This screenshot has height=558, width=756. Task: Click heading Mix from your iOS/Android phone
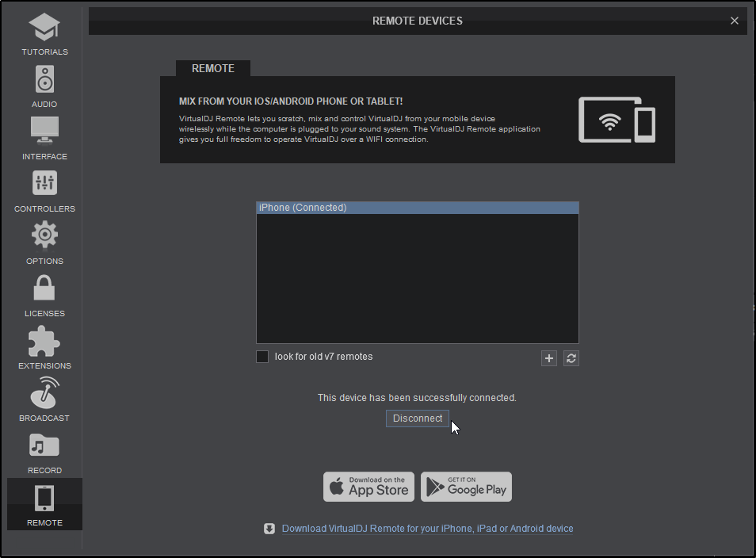(x=291, y=101)
